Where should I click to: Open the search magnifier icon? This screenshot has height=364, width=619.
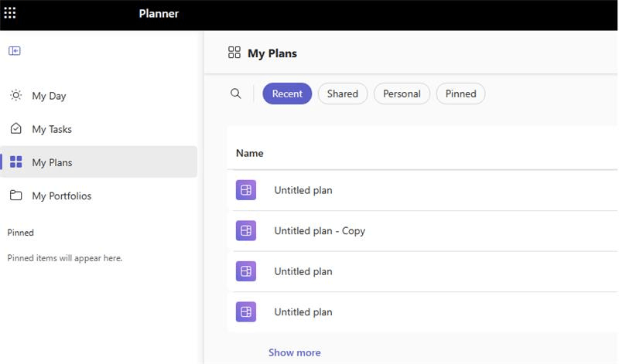[236, 94]
